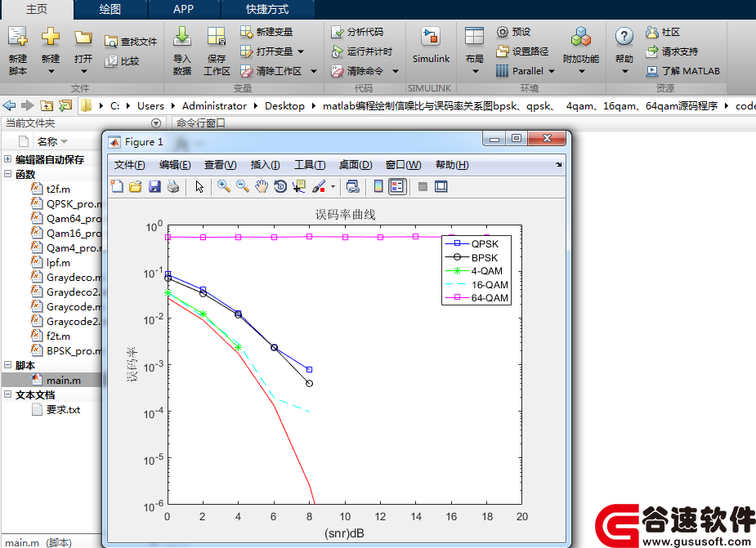Viewport: 756px width, 548px height.
Task: Toggle the Pan hand tool
Action: tap(262, 186)
